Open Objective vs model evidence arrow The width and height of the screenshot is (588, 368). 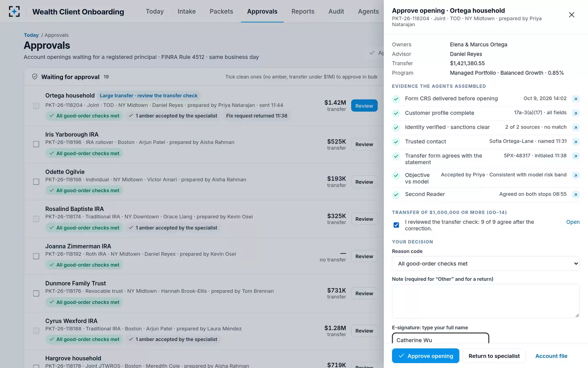tap(576, 175)
